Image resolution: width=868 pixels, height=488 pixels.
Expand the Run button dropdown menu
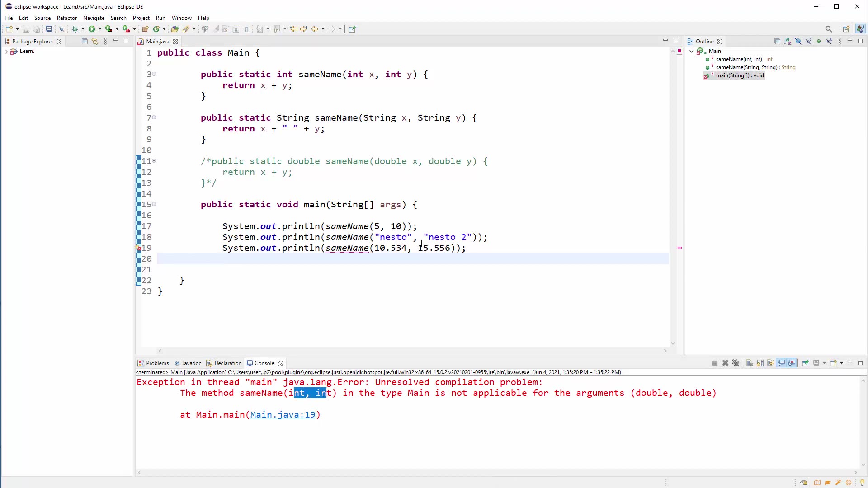99,29
